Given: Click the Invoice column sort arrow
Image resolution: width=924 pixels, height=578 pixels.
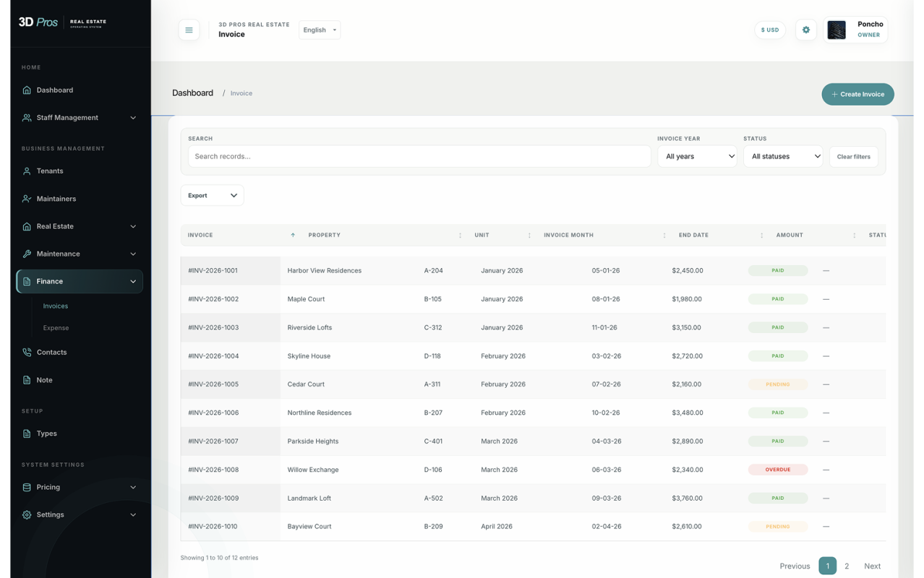Looking at the screenshot, I should [293, 235].
